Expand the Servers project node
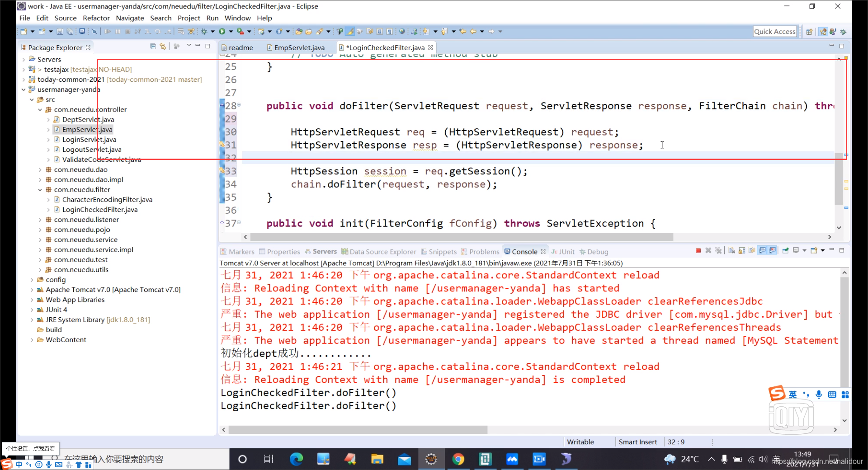Screen dimensions: 868x470 (x=24, y=60)
